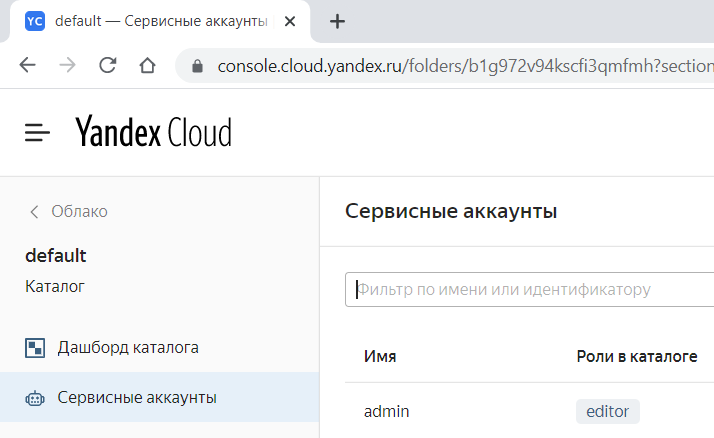Screen dimensions: 714x438
Task: Open a new browser tab
Action: point(337,21)
